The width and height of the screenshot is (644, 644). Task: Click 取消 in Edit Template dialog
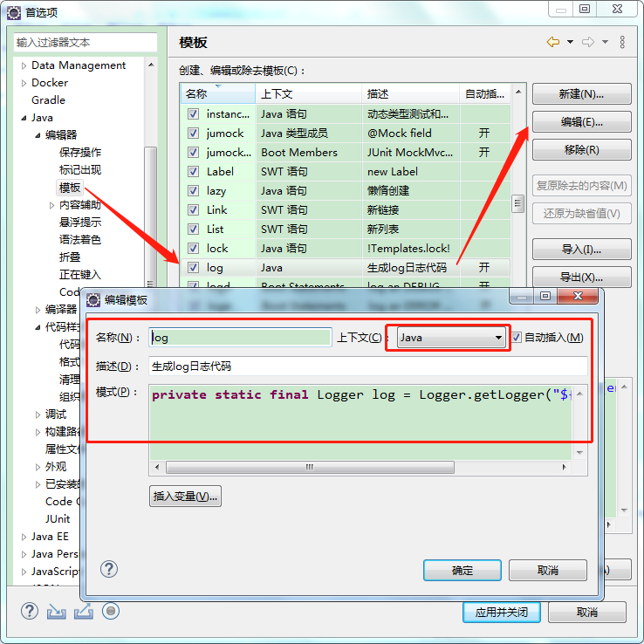pyautogui.click(x=548, y=570)
